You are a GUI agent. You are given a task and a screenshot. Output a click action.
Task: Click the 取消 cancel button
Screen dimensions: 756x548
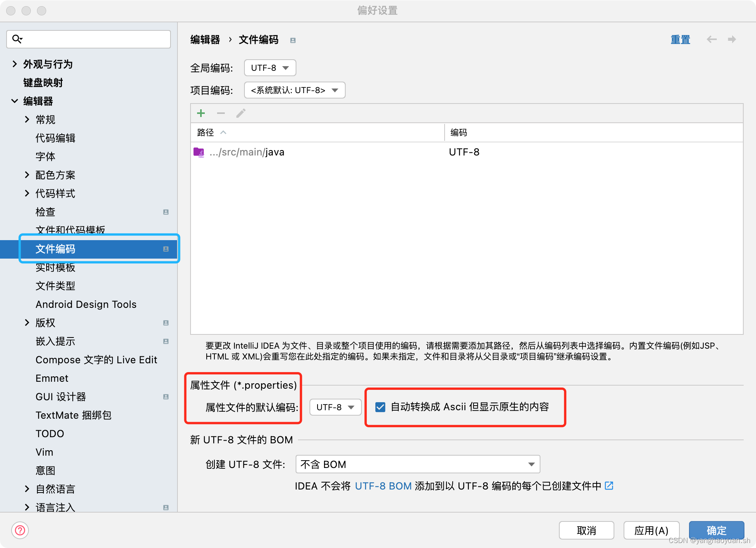coord(586,530)
